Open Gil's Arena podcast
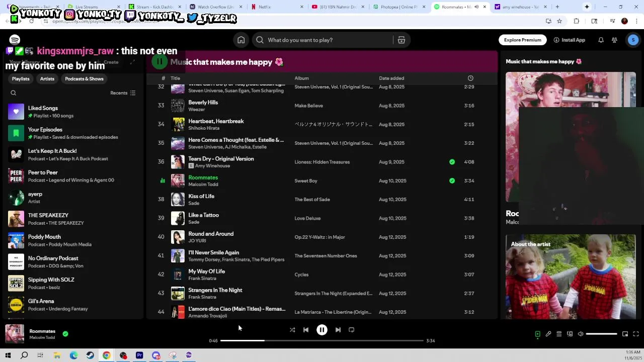Viewport: 644px width, 362px height. (x=72, y=305)
